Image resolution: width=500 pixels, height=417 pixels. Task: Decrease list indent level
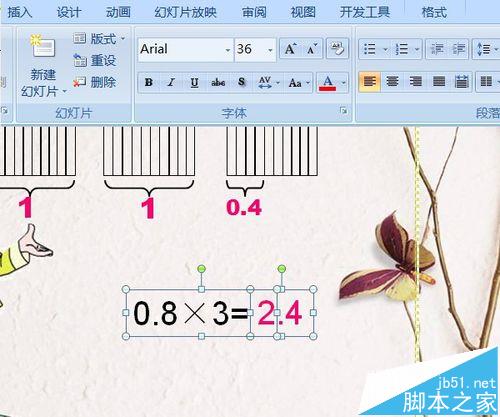pos(437,49)
